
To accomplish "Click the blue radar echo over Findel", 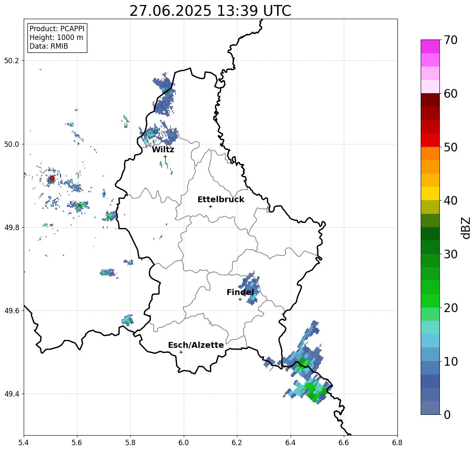I will (x=250, y=288).
